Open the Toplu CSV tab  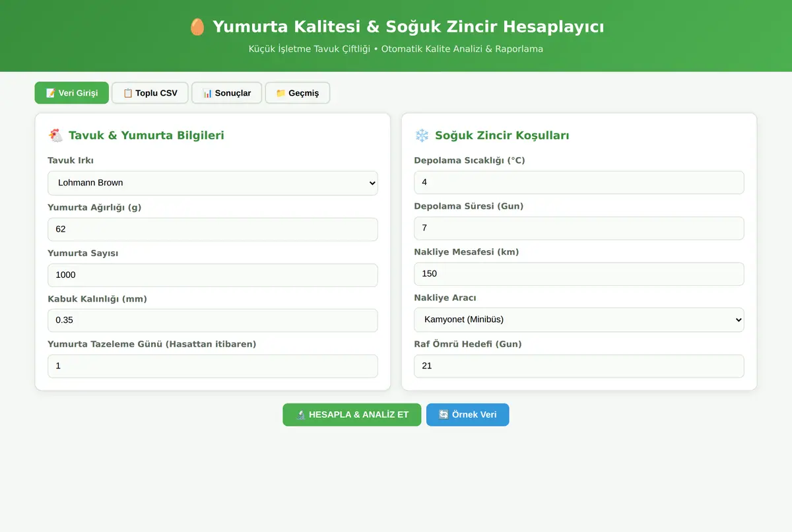point(150,93)
